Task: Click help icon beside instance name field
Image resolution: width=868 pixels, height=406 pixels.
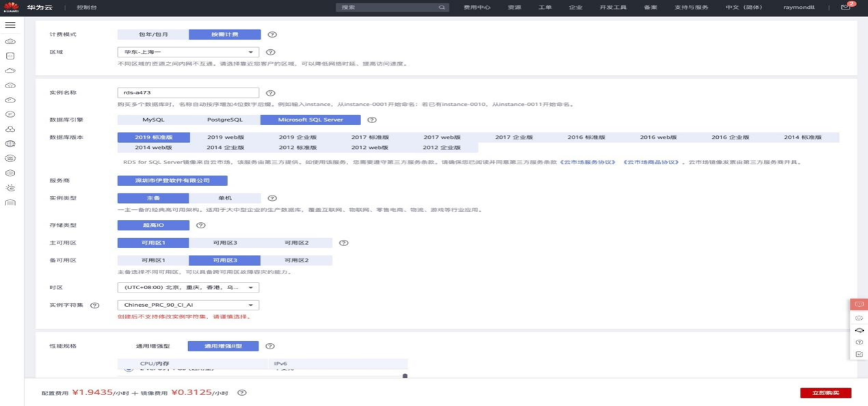Action: (270, 93)
